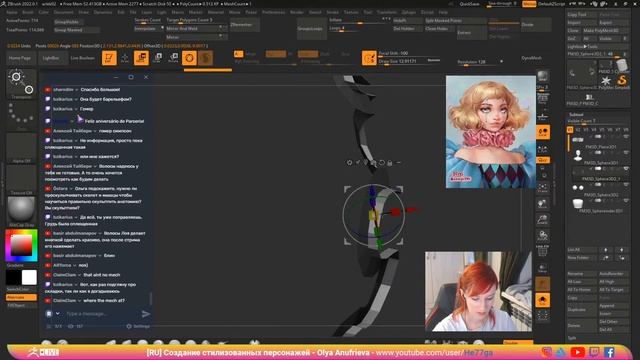This screenshot has width=640, height=360.
Task: Toggle Transp on right shelf
Action: (x=542, y=267)
